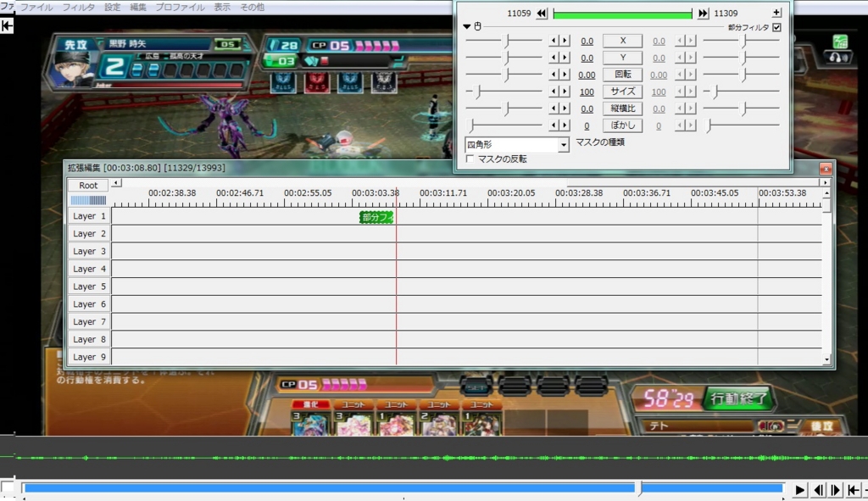Toggle visibility of Layer 9
This screenshot has width=868, height=501.
coord(89,357)
